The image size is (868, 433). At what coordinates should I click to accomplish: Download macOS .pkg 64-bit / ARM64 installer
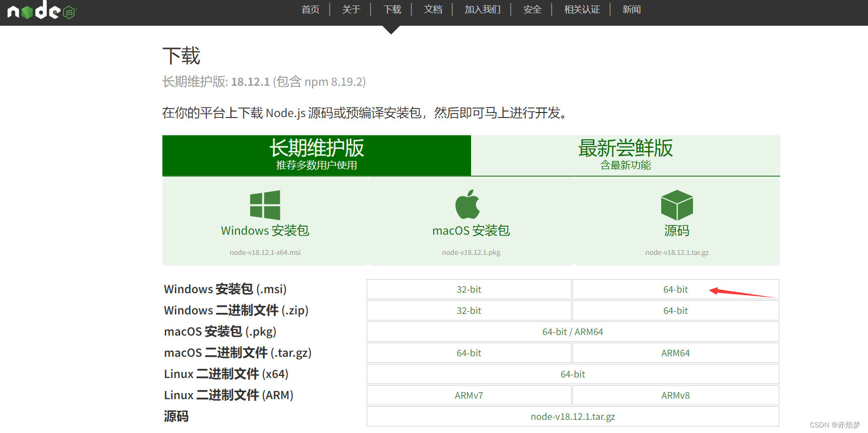pyautogui.click(x=573, y=332)
